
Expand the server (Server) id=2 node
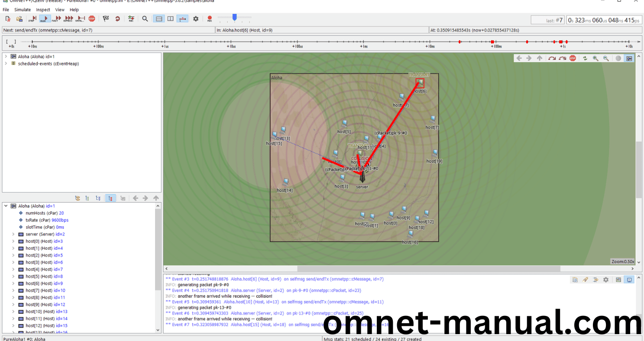[x=13, y=234]
